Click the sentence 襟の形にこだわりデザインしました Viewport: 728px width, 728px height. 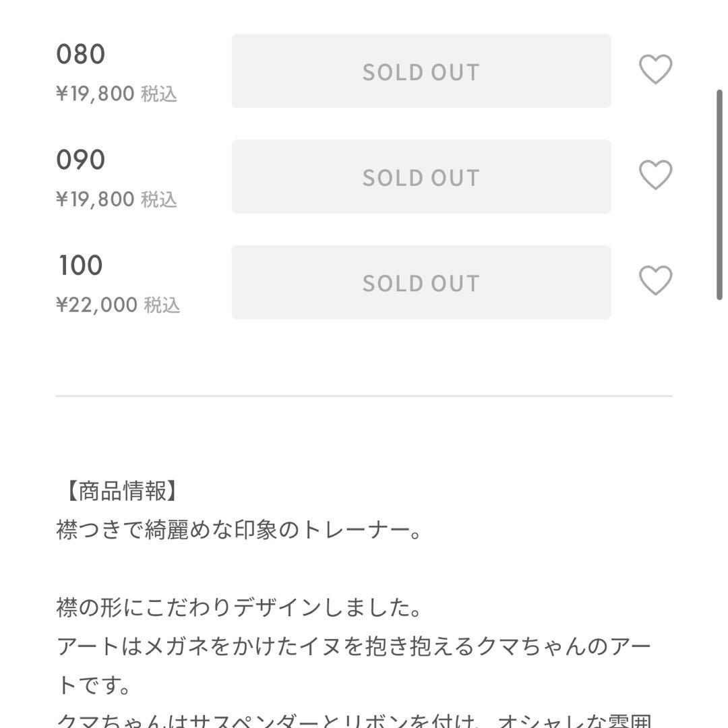[239, 609]
